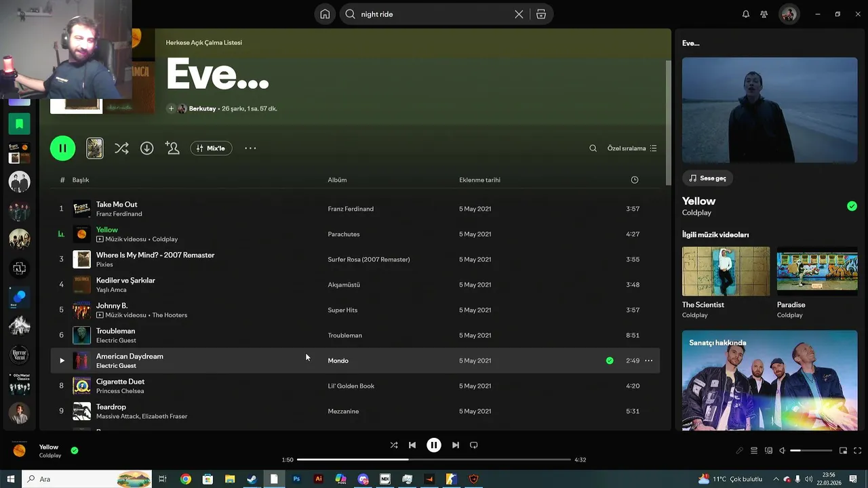Viewport: 868px width, 488px height.
Task: Open the playlist cover preview thumbnail
Action: click(x=95, y=148)
